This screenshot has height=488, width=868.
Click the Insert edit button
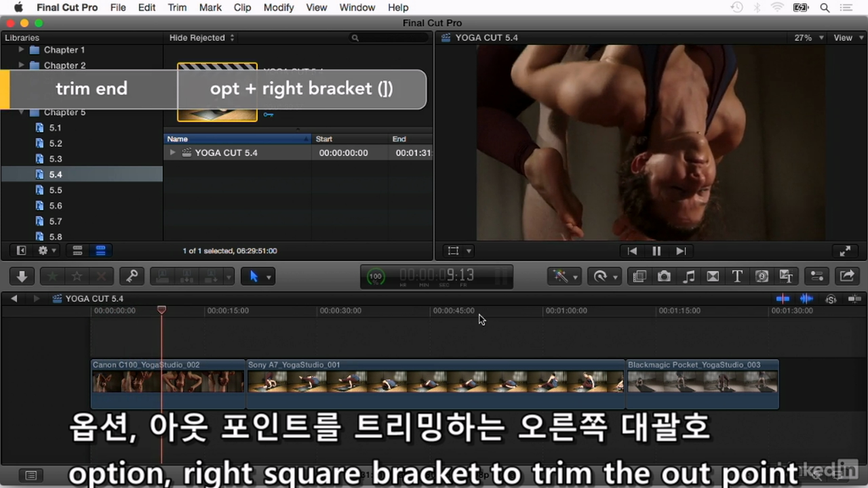tap(186, 276)
